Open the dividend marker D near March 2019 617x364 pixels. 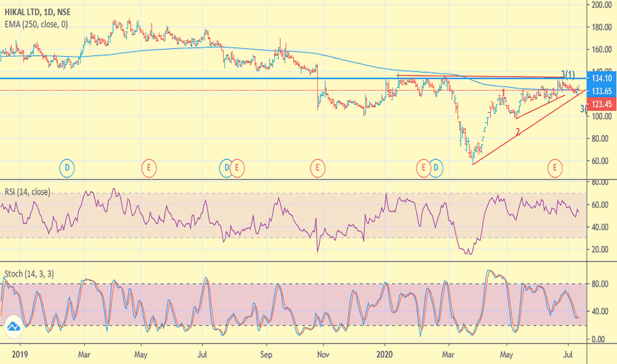point(67,168)
